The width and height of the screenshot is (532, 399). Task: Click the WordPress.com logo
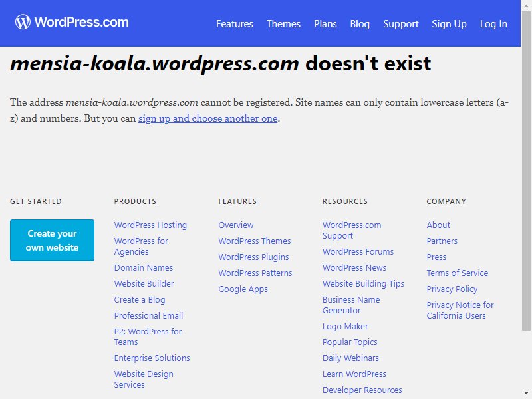[x=72, y=22]
